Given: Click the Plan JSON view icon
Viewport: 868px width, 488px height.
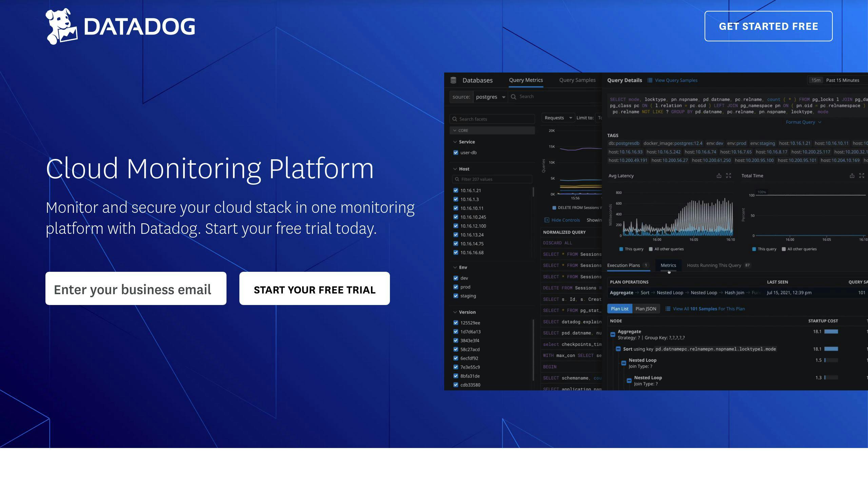Looking at the screenshot, I should click(645, 308).
